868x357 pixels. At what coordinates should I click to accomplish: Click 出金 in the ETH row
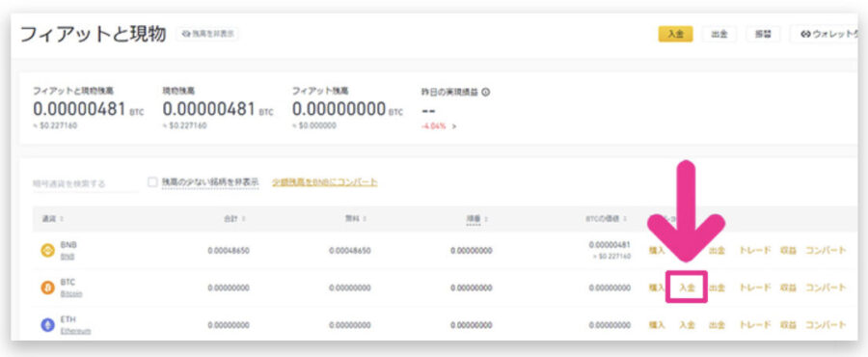coord(717,325)
